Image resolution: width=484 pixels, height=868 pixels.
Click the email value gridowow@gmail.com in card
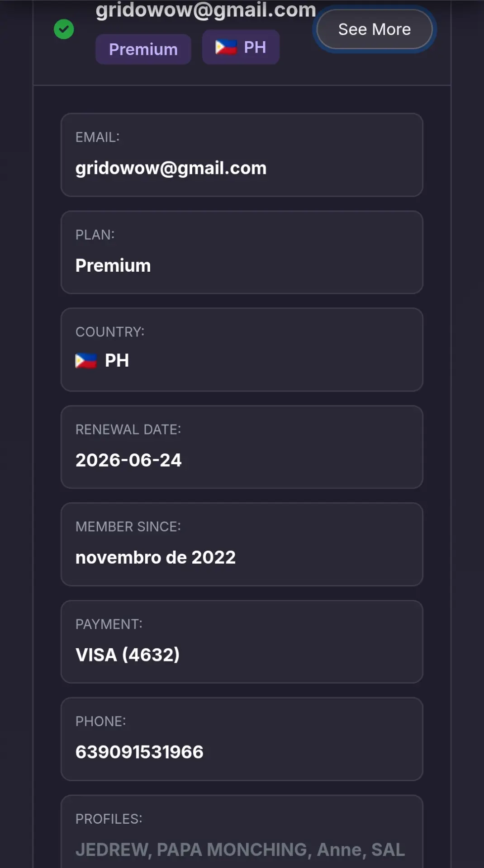(x=171, y=169)
